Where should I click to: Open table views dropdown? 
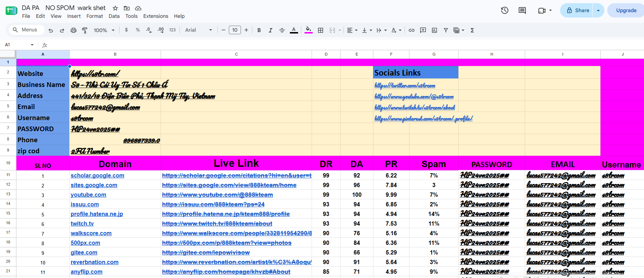[459, 30]
